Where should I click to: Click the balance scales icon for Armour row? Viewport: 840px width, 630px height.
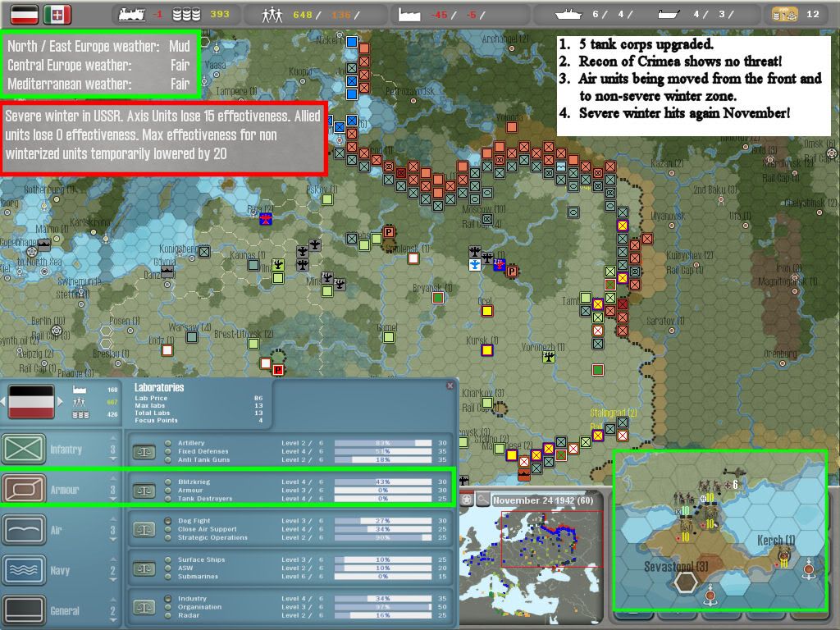144,491
